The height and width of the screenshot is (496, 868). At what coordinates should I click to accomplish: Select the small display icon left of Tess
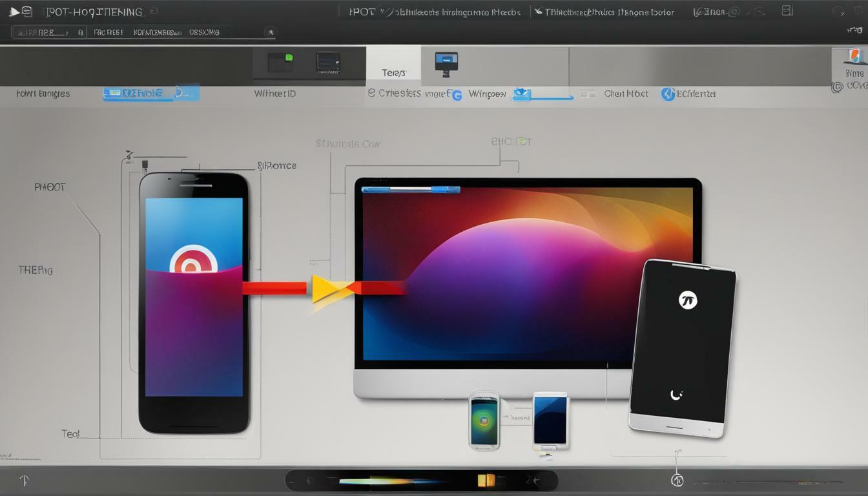pyautogui.click(x=328, y=62)
